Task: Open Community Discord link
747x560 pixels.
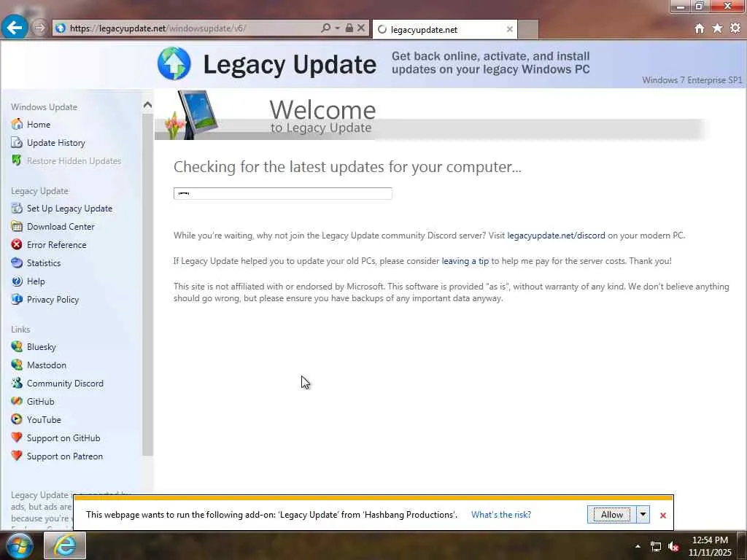Action: point(65,384)
